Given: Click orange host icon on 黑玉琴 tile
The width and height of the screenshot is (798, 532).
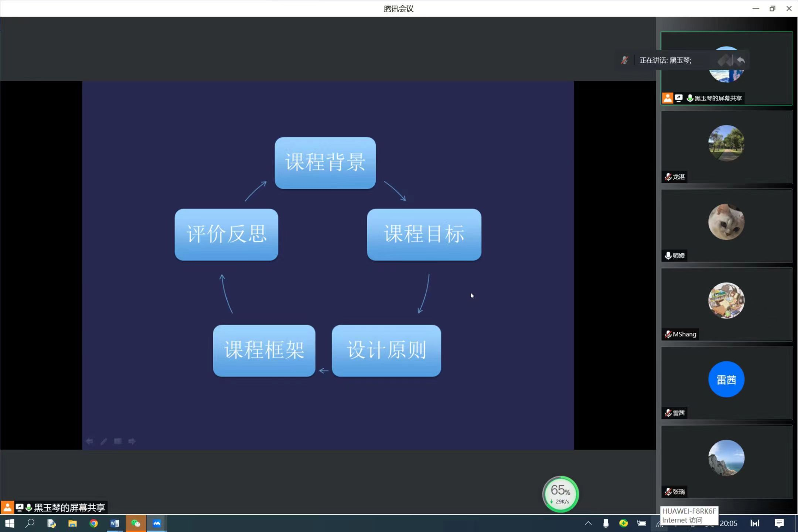Looking at the screenshot, I should coord(667,98).
